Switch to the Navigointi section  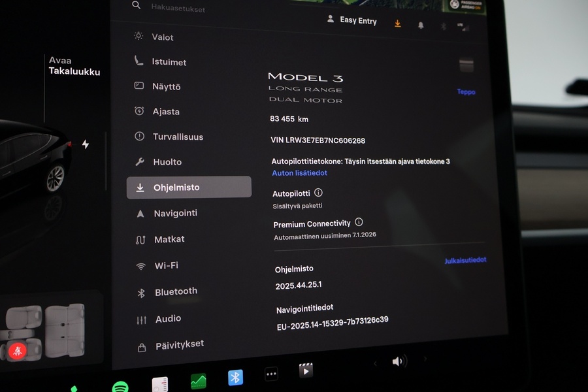coord(174,213)
